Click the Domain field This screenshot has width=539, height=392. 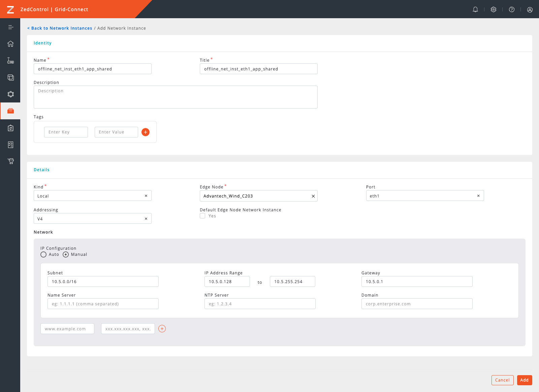coord(417,304)
